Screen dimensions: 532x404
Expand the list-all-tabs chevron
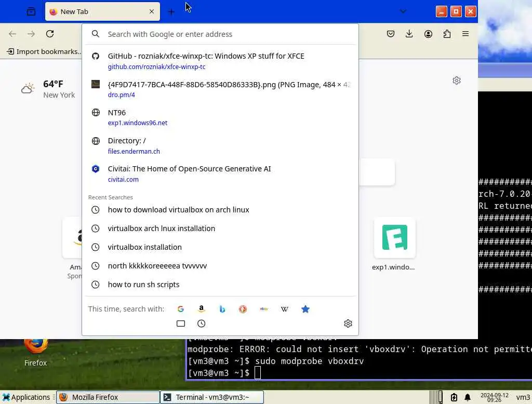[x=403, y=11]
